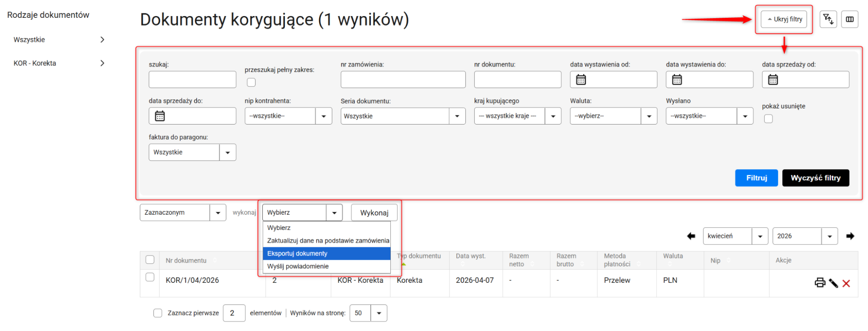Image resolution: width=868 pixels, height=331 pixels.
Task: Open KOR - Korekta in the sidebar
Action: click(x=59, y=63)
